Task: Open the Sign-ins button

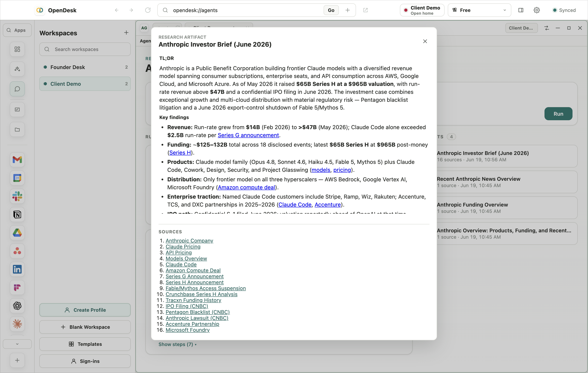Action: point(85,361)
